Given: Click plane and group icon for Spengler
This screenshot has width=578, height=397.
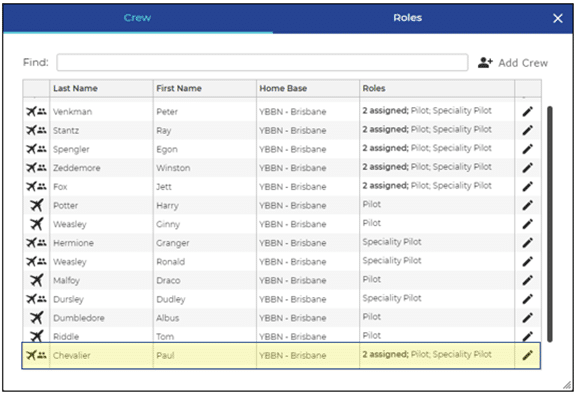Looking at the screenshot, I should pos(36,149).
